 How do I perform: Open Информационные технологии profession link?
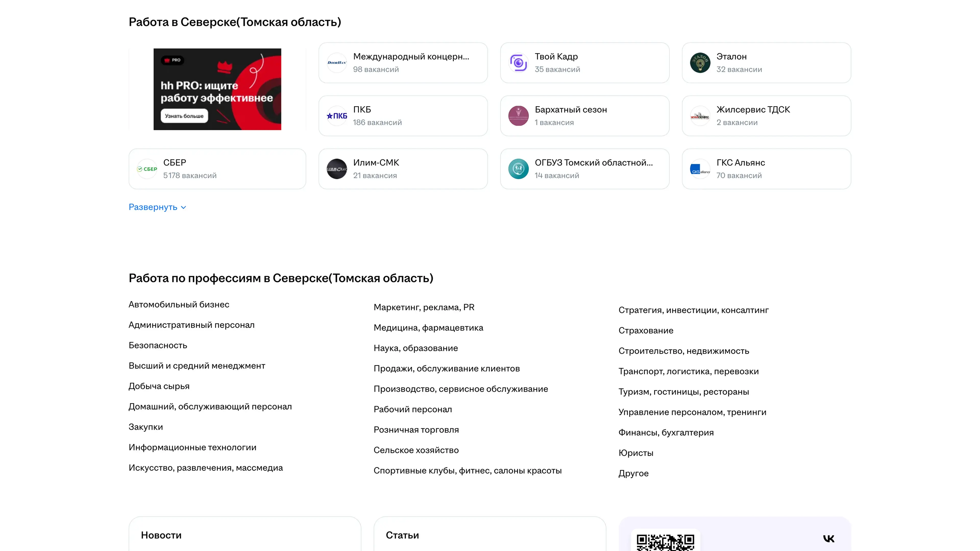click(192, 448)
